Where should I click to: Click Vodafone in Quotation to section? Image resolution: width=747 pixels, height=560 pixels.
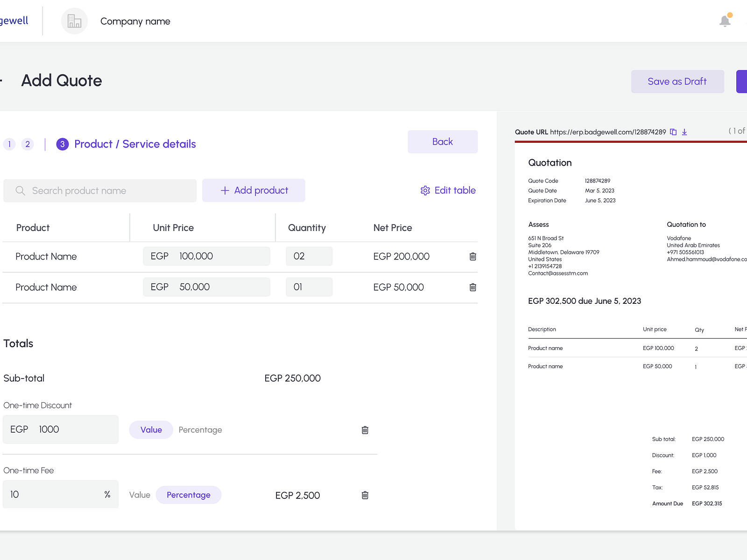coord(679,238)
